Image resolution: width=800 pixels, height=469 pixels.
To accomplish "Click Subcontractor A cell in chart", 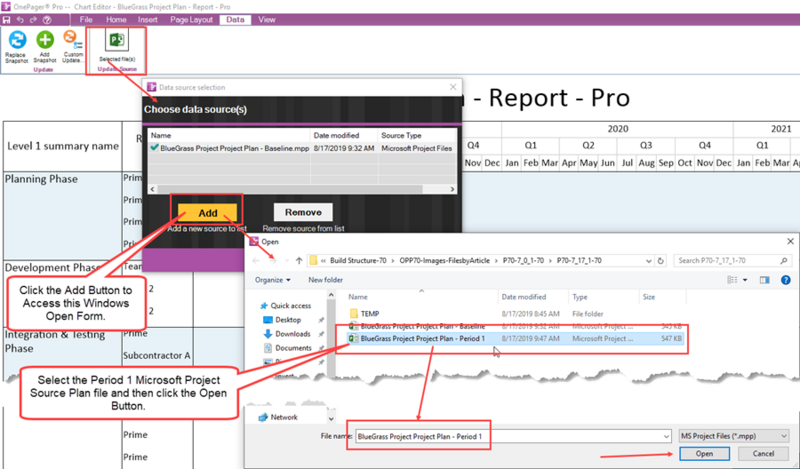I will (x=157, y=355).
